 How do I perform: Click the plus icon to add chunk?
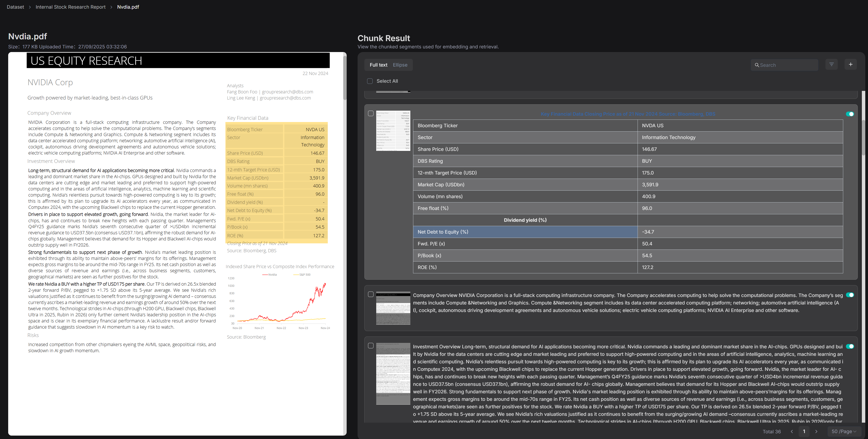850,64
